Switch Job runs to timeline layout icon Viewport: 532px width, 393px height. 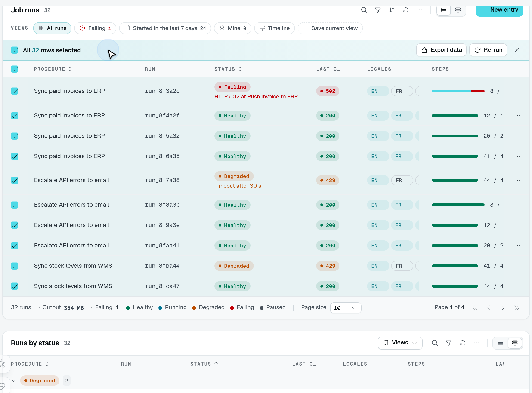click(x=458, y=10)
